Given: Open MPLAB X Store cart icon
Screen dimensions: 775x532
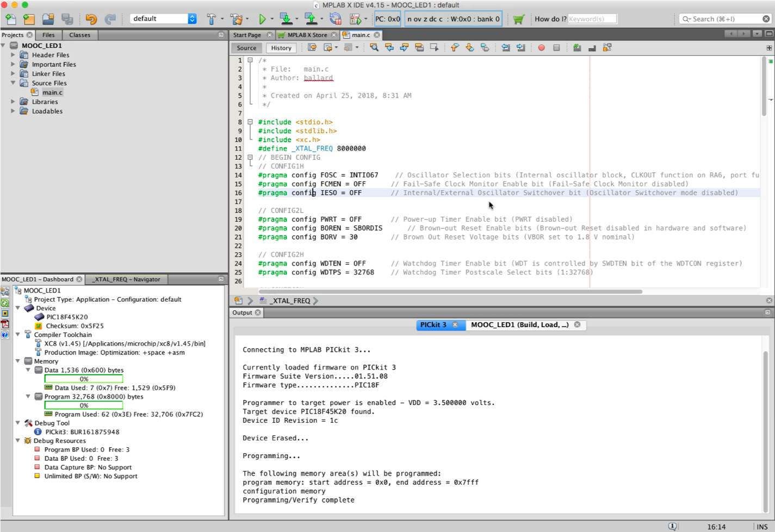Looking at the screenshot, I should tap(518, 19).
